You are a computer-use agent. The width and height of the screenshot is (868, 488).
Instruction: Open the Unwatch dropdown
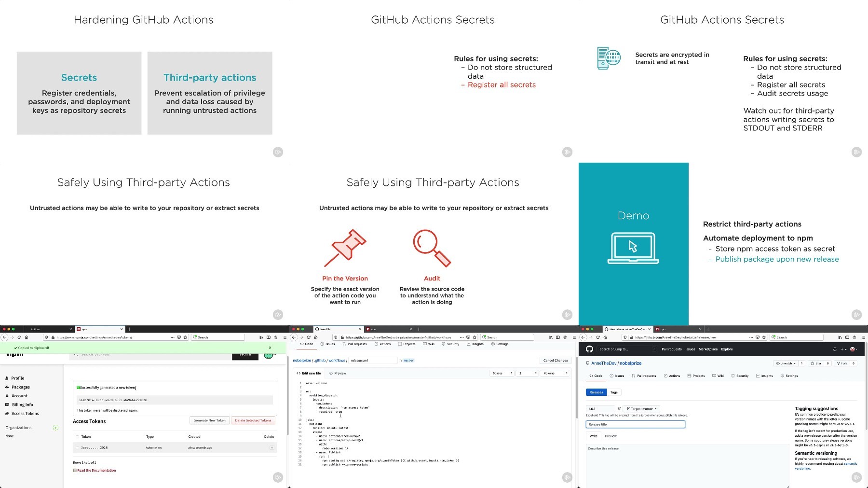tap(786, 363)
